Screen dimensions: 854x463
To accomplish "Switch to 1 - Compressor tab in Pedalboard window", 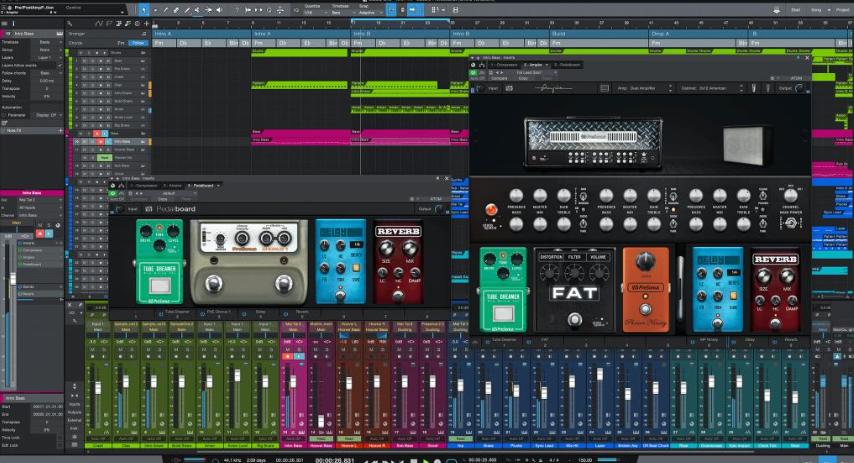I will click(143, 186).
